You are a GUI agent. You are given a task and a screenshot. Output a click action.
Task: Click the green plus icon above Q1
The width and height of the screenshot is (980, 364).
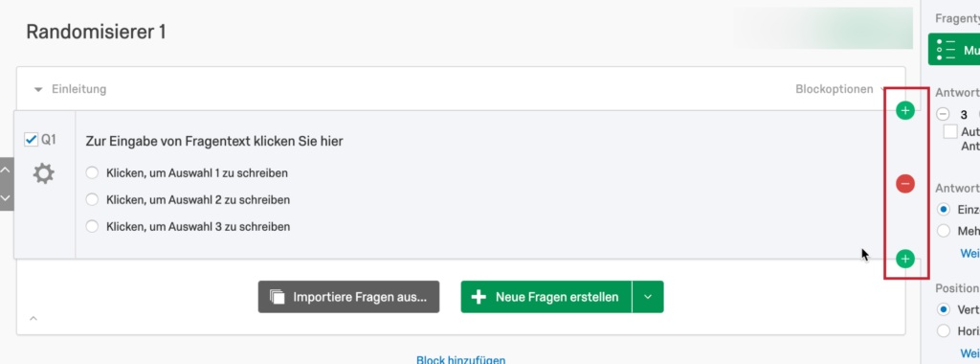click(905, 111)
